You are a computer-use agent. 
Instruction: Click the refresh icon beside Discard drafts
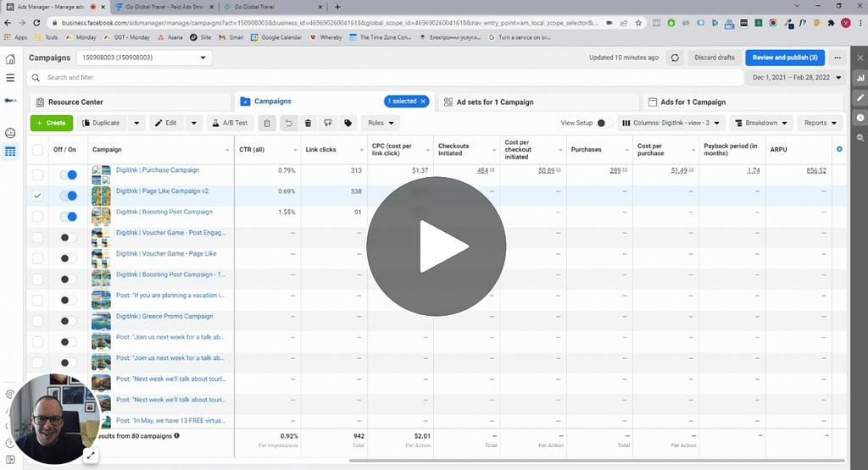coord(675,58)
